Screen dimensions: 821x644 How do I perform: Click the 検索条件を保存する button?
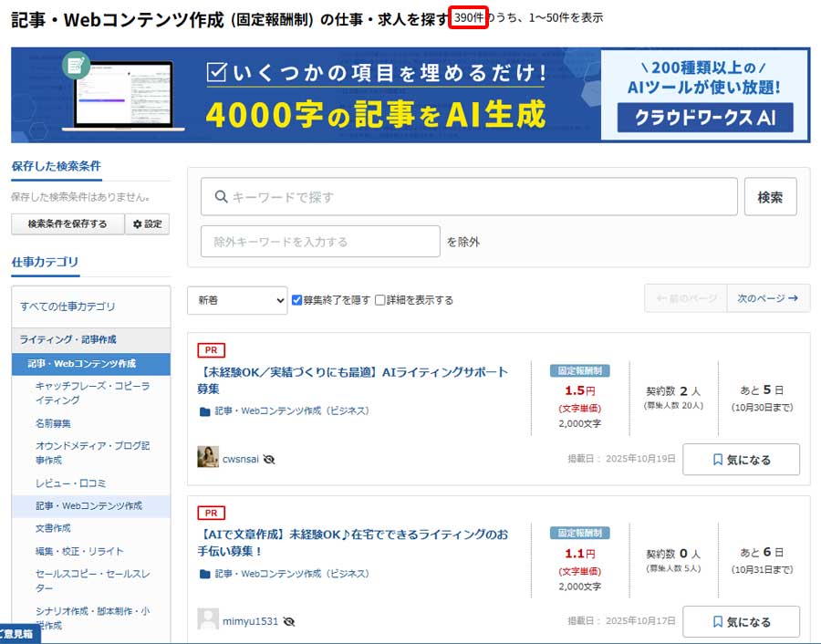(x=68, y=223)
